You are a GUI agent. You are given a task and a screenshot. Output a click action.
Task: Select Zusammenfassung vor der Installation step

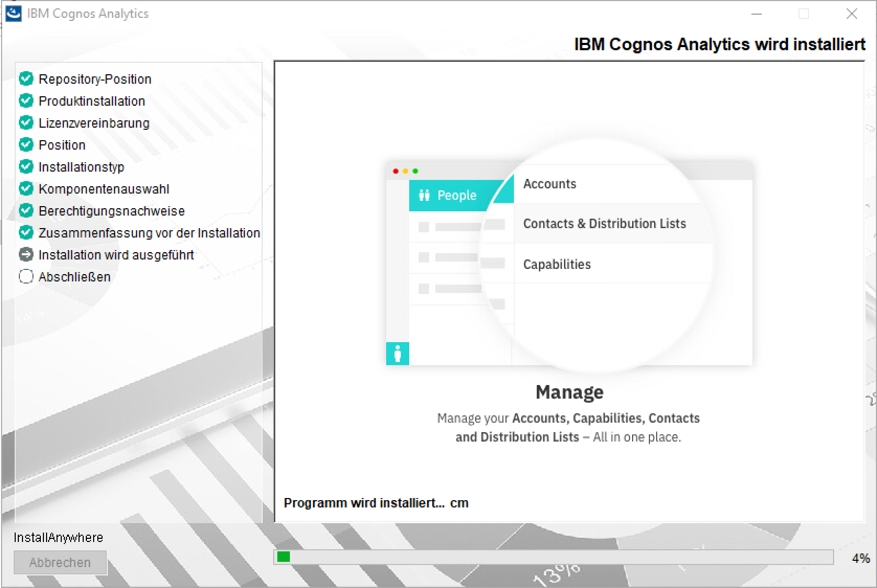coord(149,233)
